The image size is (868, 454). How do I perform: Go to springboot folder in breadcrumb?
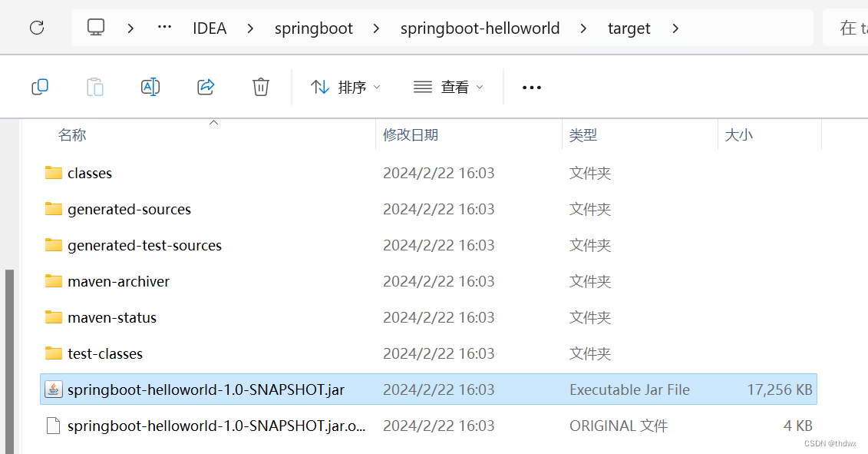(x=313, y=28)
